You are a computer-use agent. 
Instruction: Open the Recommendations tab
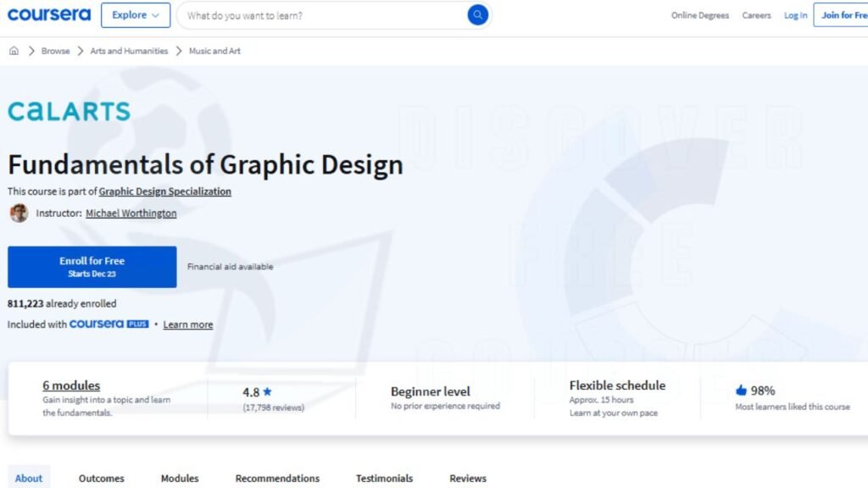coord(277,478)
